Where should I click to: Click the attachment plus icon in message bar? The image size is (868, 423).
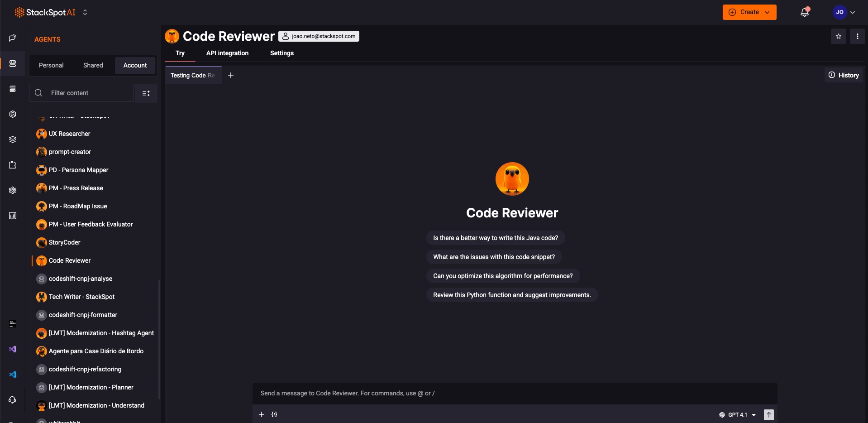[x=262, y=414]
